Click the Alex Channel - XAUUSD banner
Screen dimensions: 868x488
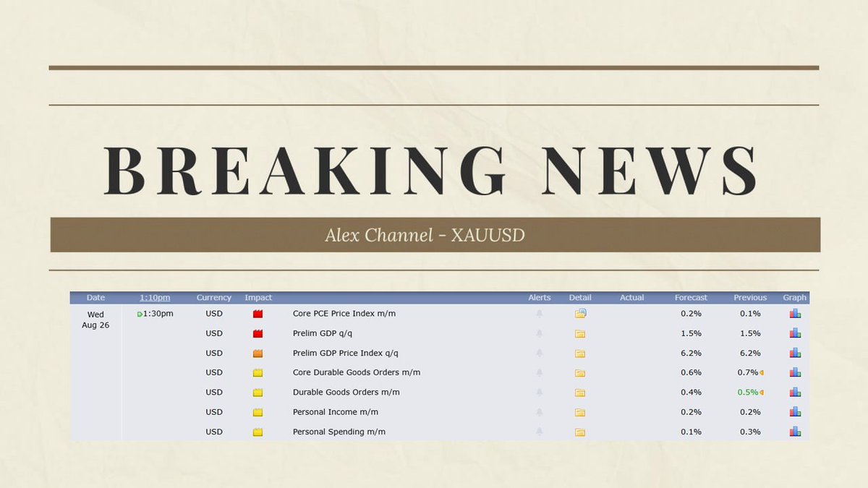pos(435,234)
